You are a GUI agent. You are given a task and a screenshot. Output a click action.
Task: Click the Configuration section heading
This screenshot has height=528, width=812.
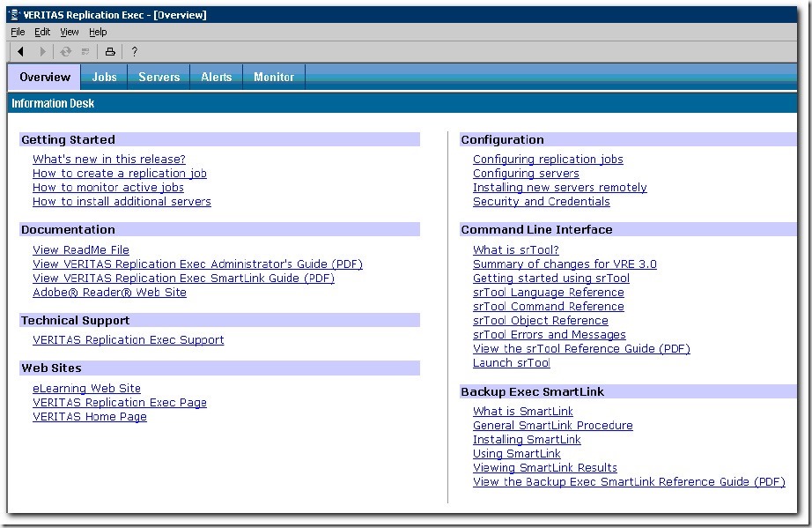(502, 139)
